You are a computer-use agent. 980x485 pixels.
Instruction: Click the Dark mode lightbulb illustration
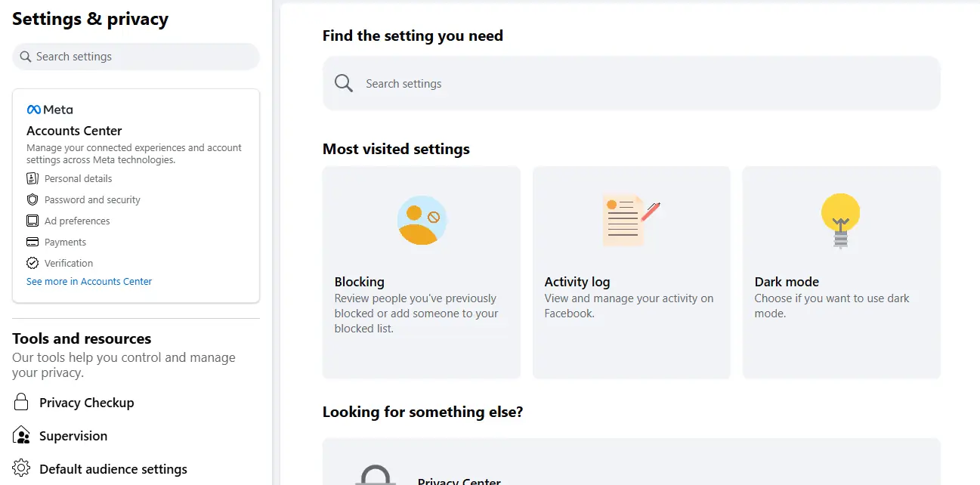pyautogui.click(x=839, y=219)
